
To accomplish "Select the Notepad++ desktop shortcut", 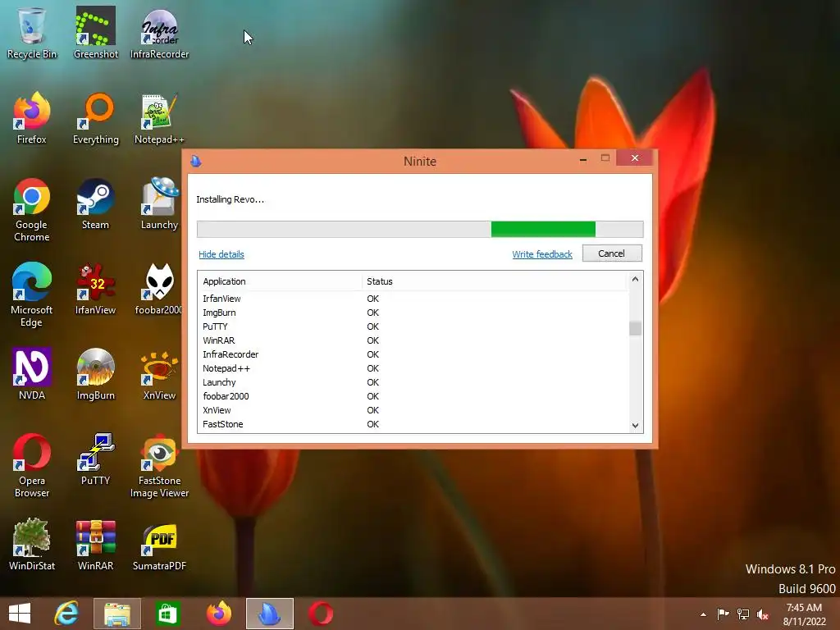I will [x=160, y=118].
